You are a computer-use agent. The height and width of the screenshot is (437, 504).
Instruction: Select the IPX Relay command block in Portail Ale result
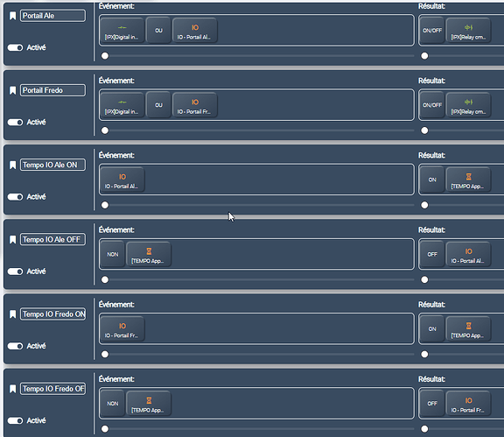468,31
